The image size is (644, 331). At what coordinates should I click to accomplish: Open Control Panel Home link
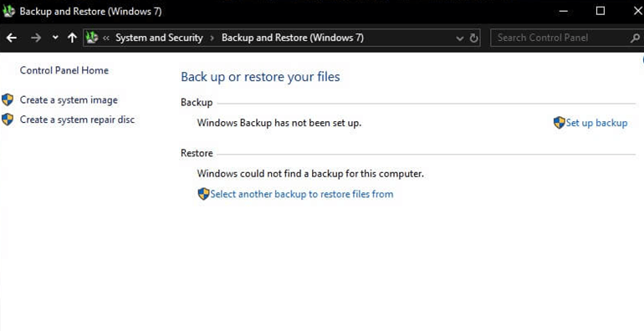[x=64, y=70]
